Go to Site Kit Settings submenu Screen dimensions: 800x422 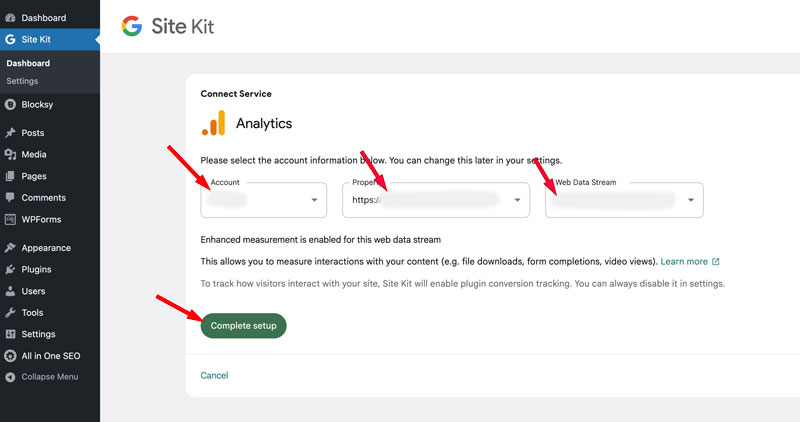tap(22, 81)
